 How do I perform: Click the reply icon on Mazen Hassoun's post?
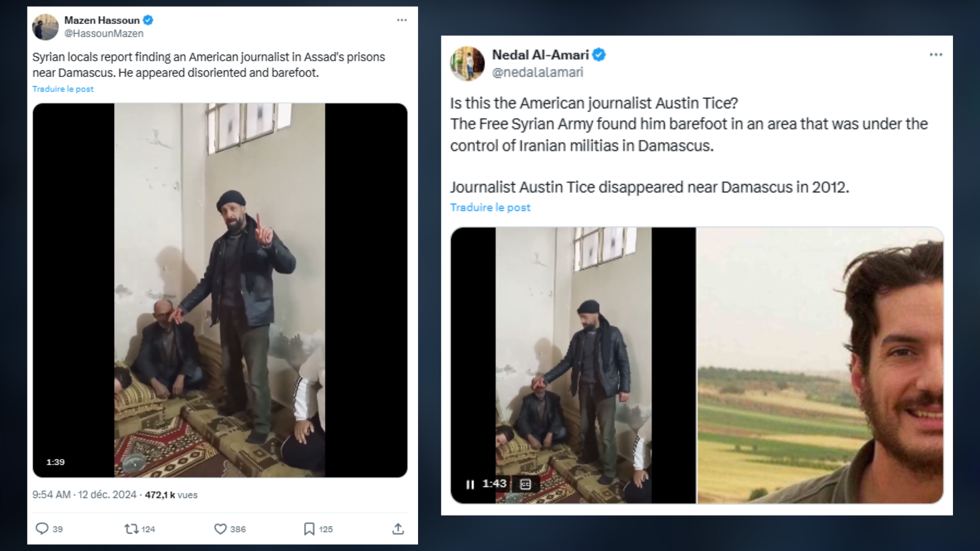[42, 529]
